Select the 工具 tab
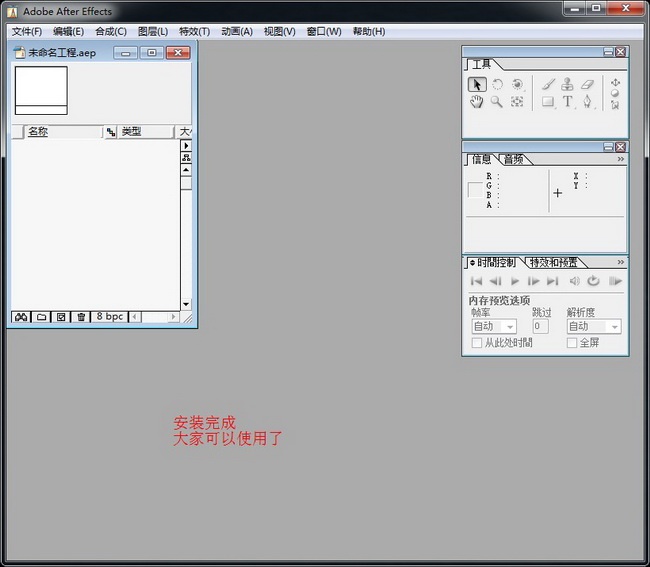This screenshot has height=567, width=650. [481, 64]
